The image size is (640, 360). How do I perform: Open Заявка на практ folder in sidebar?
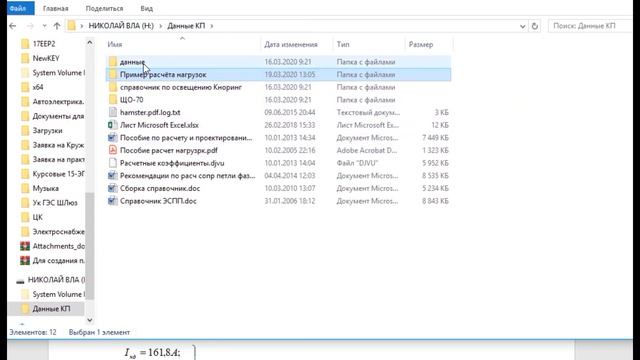click(58, 160)
